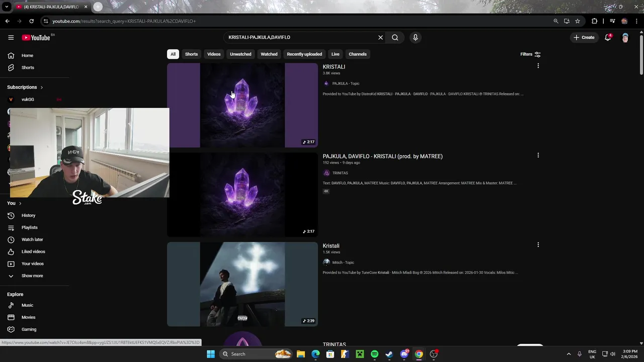Open the notifications bell
Screen dimensions: 644x362
608,37
